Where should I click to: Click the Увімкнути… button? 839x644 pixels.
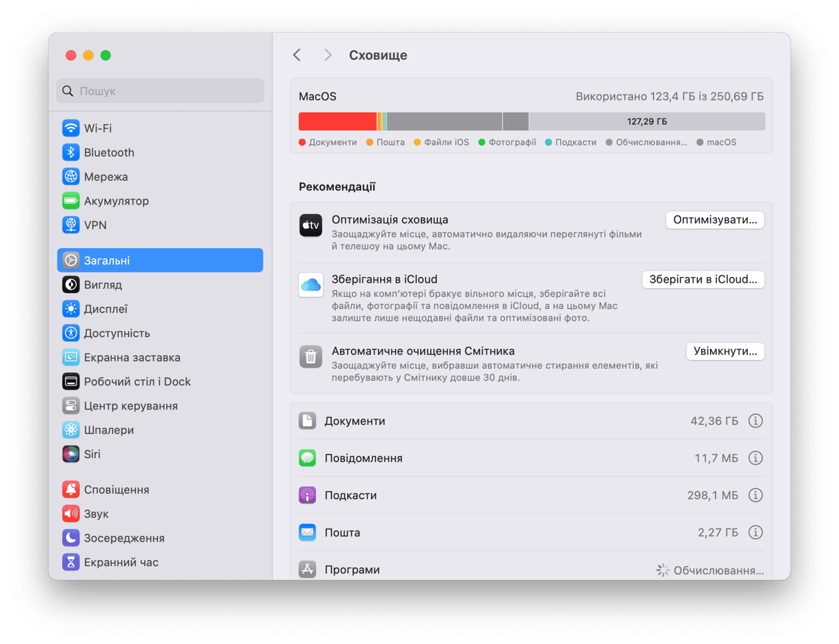tap(725, 351)
